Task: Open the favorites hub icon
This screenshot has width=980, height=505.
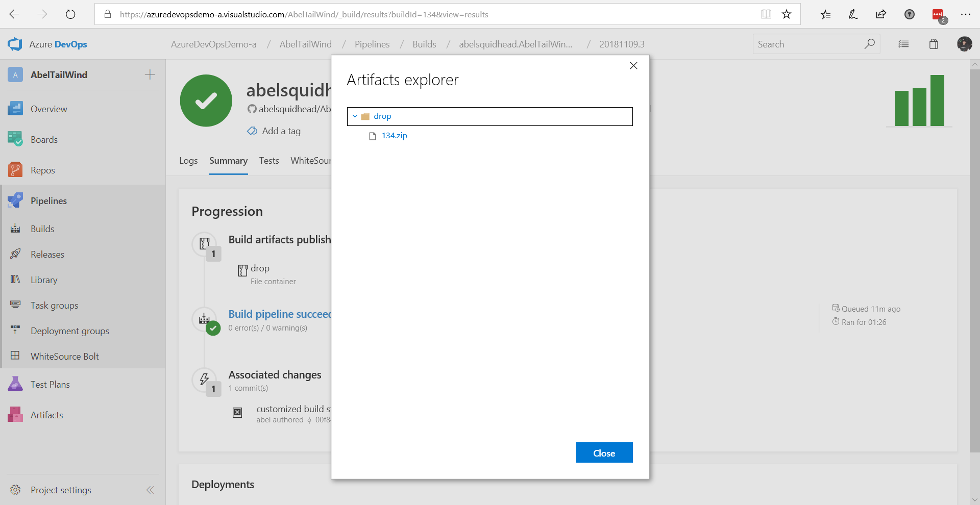Action: [x=825, y=14]
